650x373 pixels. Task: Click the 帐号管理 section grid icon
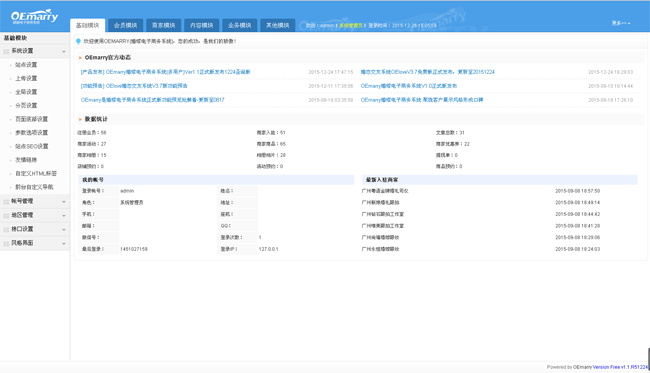point(6,201)
